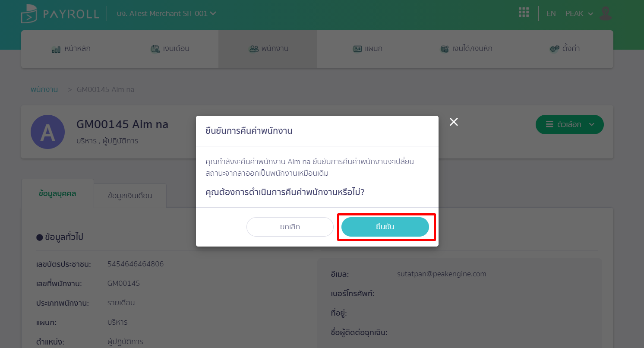Click the เงินเดือน calendar icon
Viewport: 644px width, 348px height.
click(155, 49)
